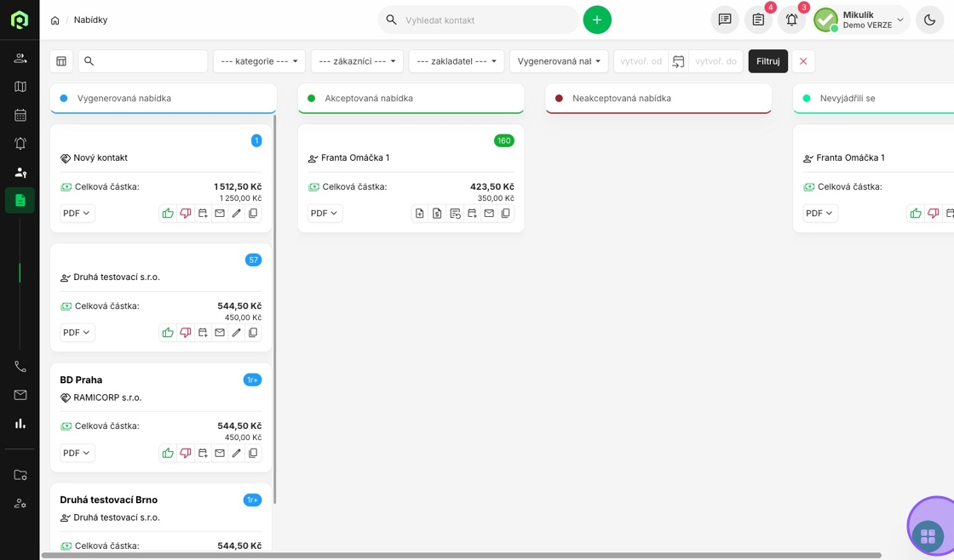Go to Nabídky in the breadcrumb

tap(90, 20)
